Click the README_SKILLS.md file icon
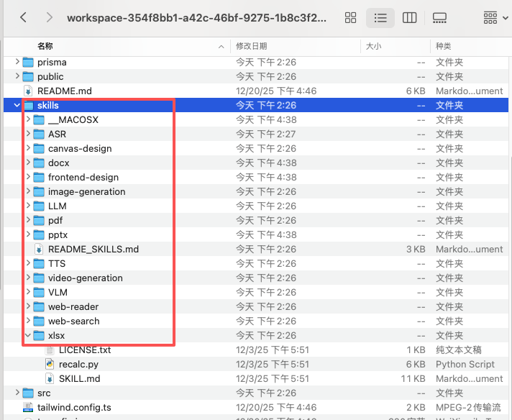 (x=39, y=249)
